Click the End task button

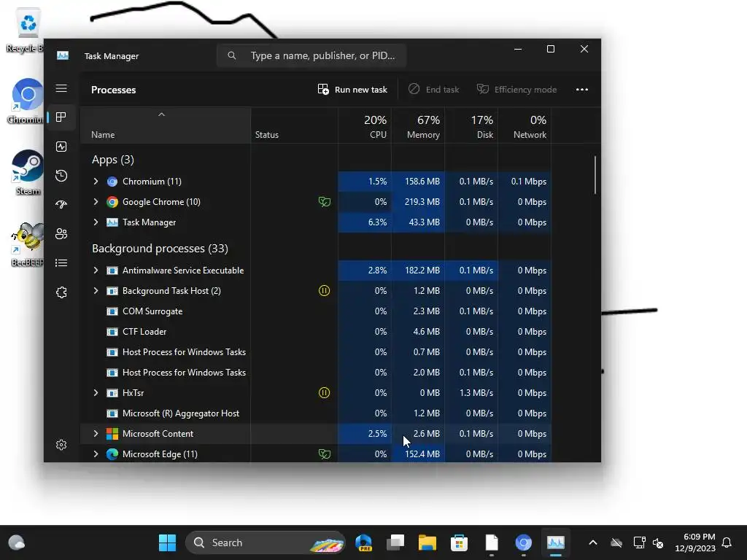(x=433, y=90)
